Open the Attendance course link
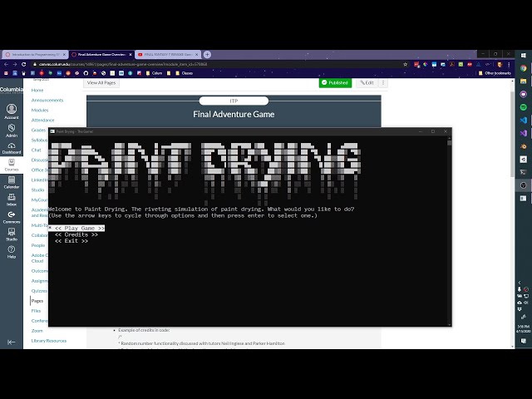 click(x=42, y=120)
